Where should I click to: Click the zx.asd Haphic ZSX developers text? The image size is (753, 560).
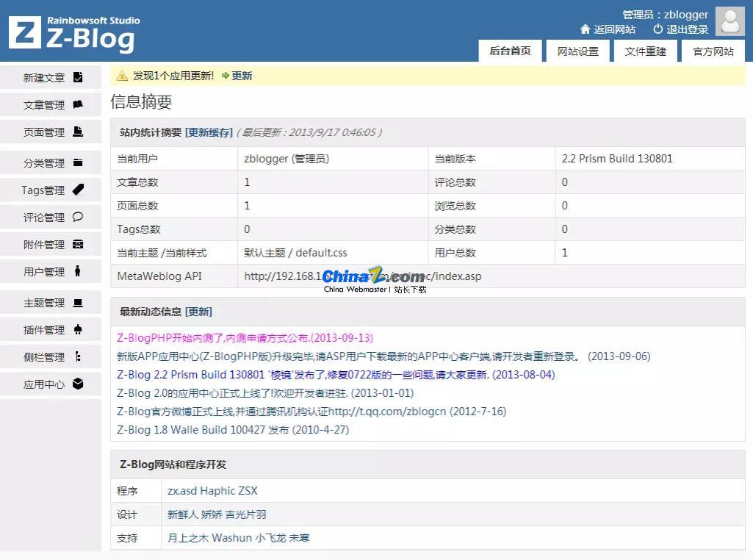(x=213, y=491)
